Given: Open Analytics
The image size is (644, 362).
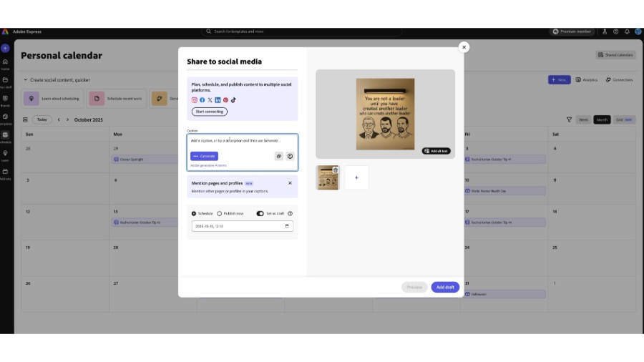Looking at the screenshot, I should pyautogui.click(x=587, y=79).
